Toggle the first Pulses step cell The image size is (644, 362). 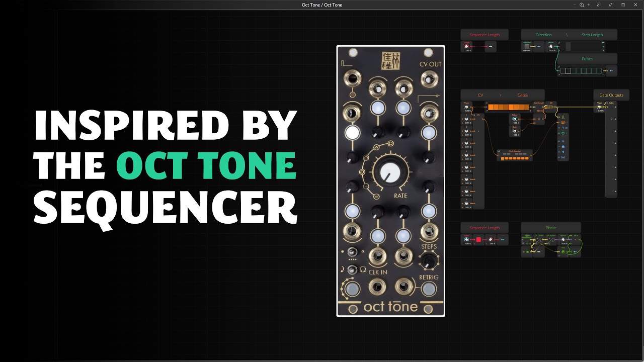(x=563, y=71)
